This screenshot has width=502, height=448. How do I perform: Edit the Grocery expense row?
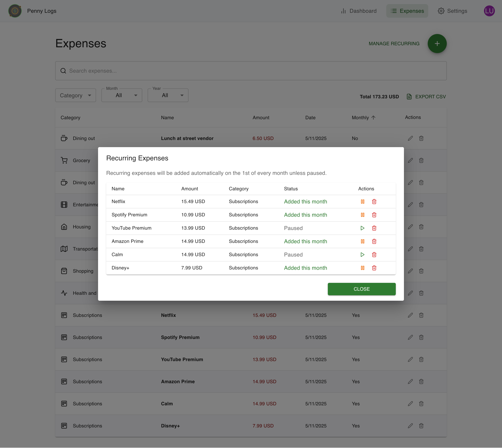click(410, 161)
